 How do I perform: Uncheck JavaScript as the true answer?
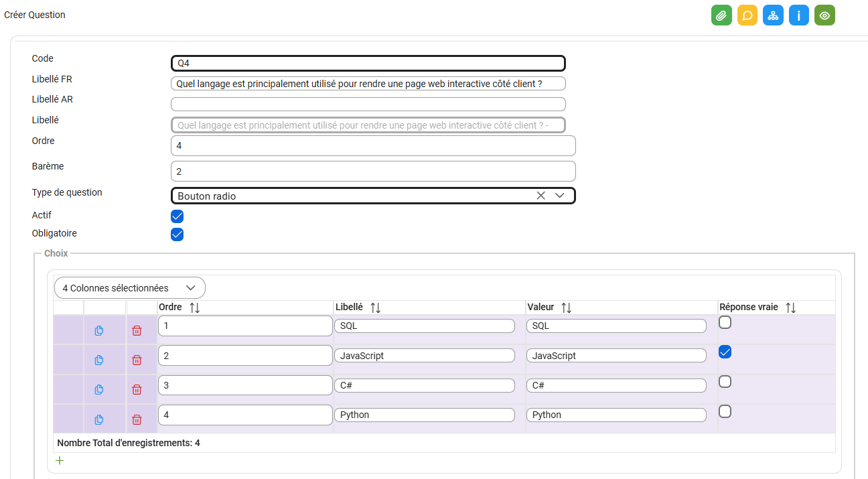coord(725,352)
